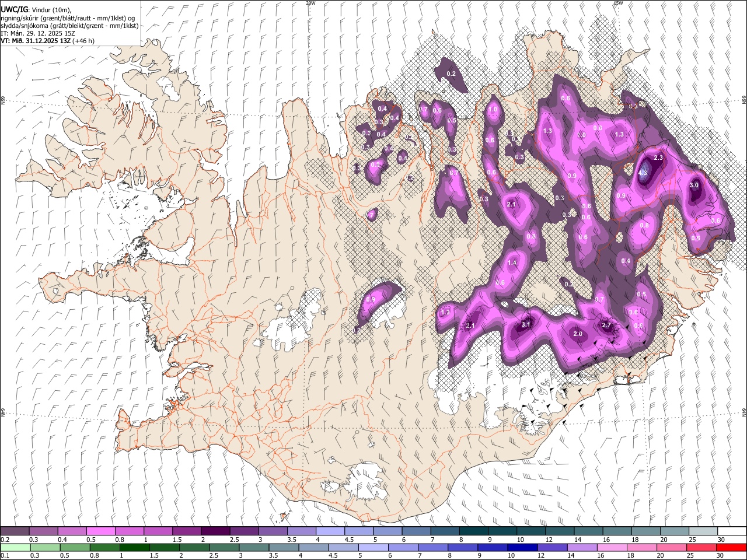Click the 'IT: Mán. 29. 12. 2025 15Z' line
747x560 pixels.
(x=38, y=33)
